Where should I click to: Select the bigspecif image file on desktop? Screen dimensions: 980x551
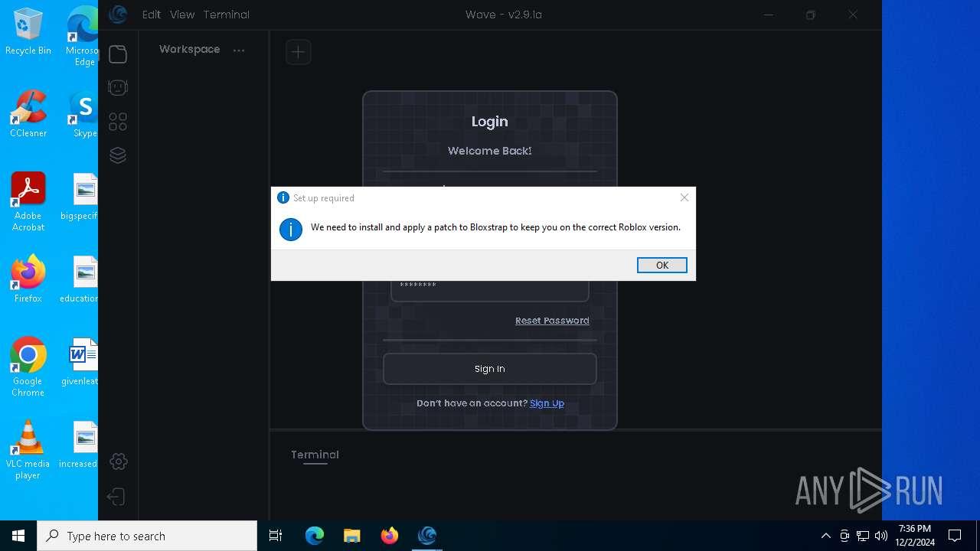click(80, 197)
